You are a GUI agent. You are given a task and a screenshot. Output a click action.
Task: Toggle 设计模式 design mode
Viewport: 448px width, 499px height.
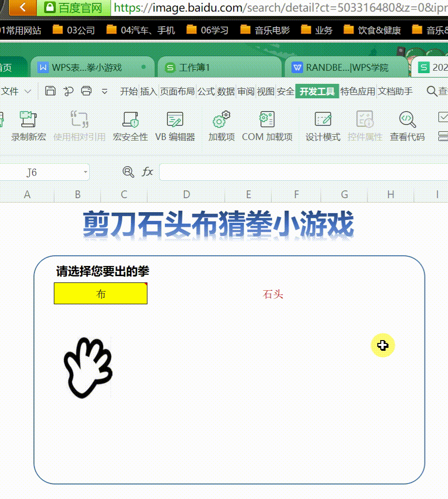(x=323, y=126)
